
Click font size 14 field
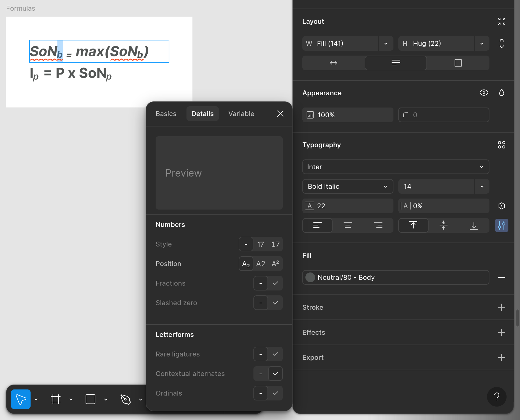[436, 186]
